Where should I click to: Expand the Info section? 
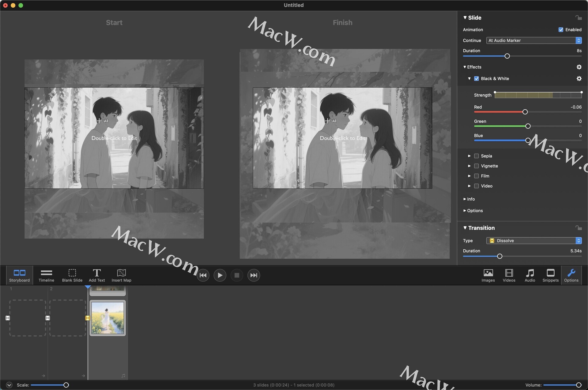(465, 199)
